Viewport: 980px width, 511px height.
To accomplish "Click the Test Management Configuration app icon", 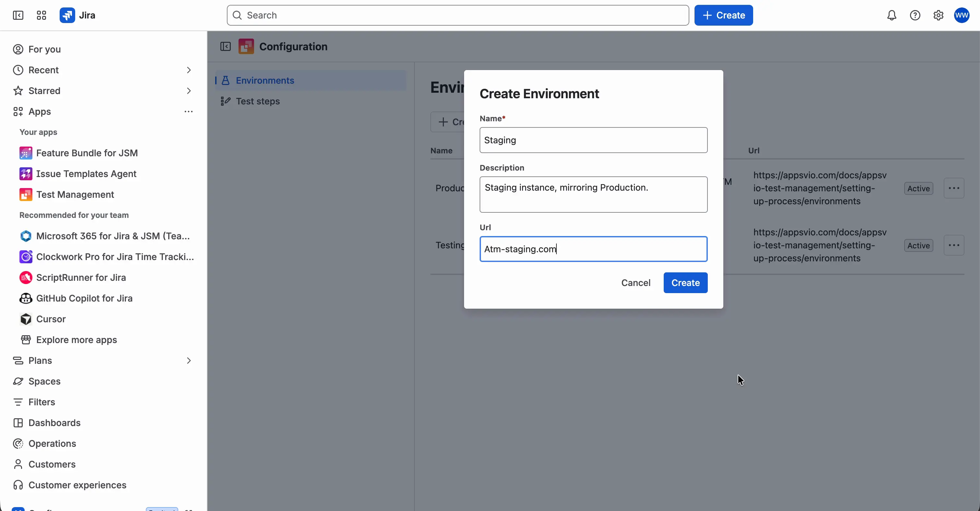I will [x=246, y=46].
